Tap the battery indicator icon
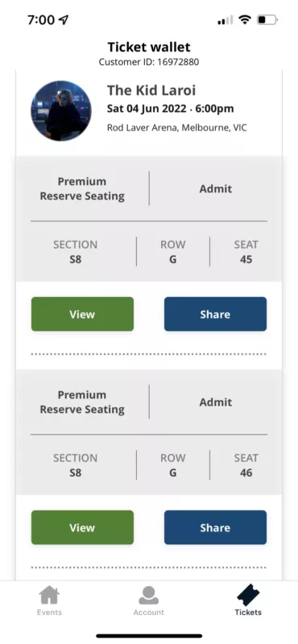 point(267,19)
